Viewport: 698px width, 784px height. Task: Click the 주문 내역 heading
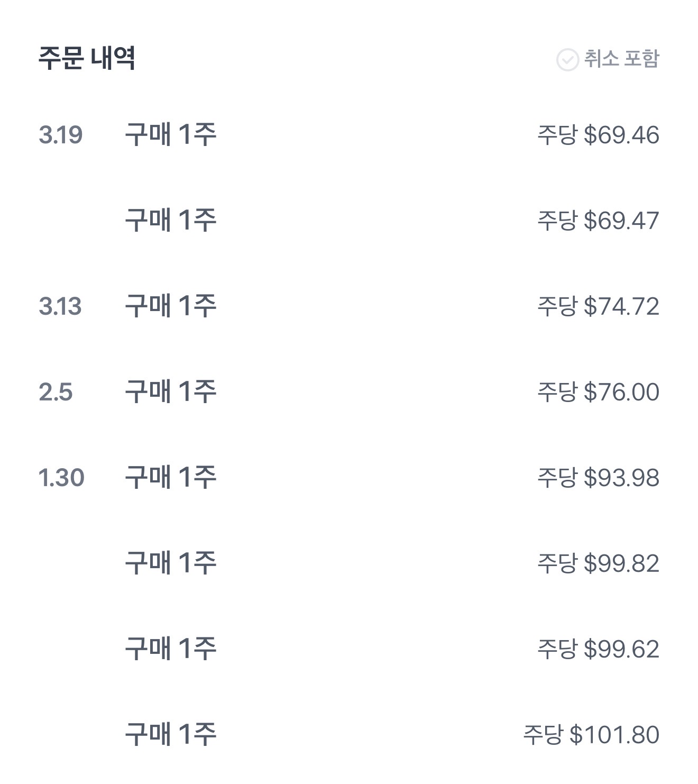(87, 58)
